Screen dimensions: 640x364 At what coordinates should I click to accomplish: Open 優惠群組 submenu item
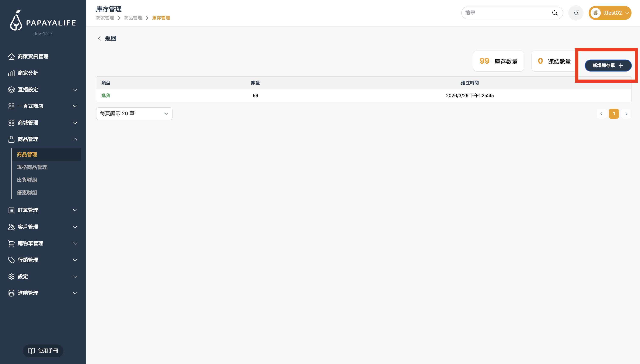click(x=27, y=193)
